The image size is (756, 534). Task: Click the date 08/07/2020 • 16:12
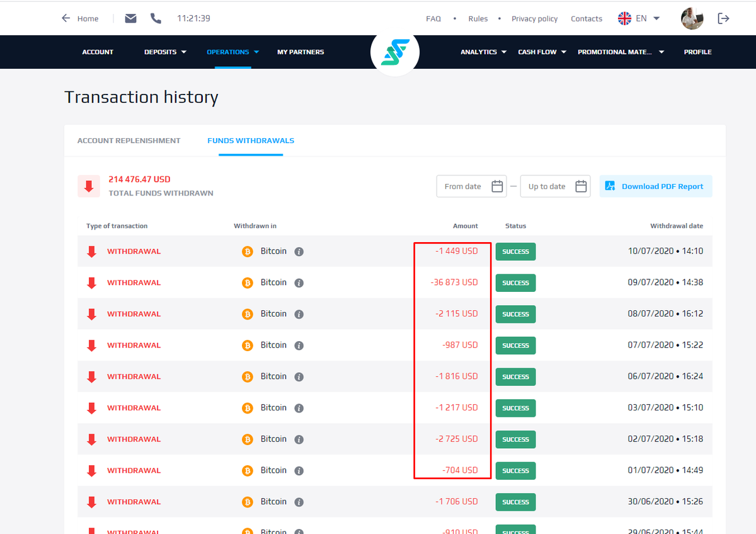[665, 314]
